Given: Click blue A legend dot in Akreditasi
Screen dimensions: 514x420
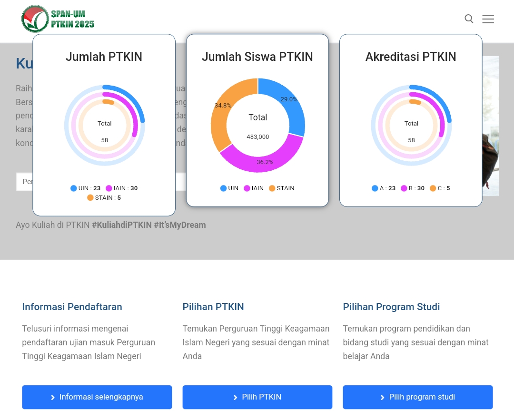Looking at the screenshot, I should 375,188.
